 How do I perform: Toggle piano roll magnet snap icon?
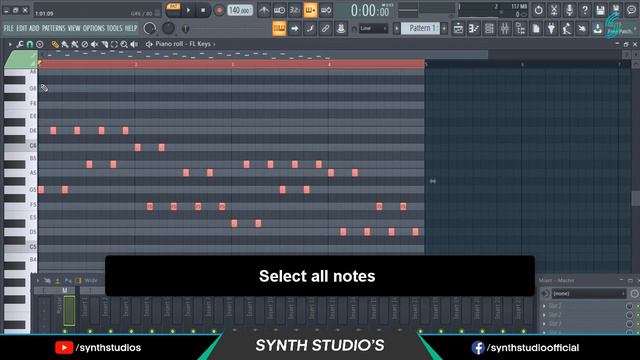point(30,44)
